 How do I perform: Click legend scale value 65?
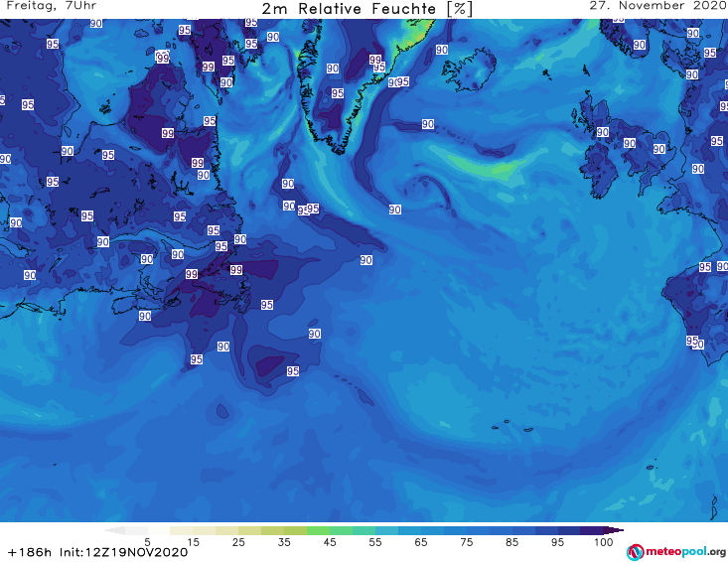pos(421,542)
